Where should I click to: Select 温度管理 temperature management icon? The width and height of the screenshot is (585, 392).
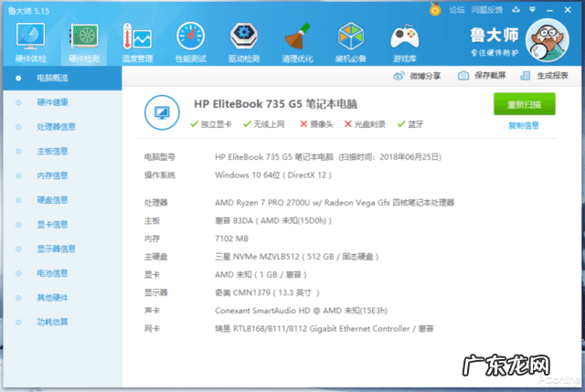(x=137, y=39)
